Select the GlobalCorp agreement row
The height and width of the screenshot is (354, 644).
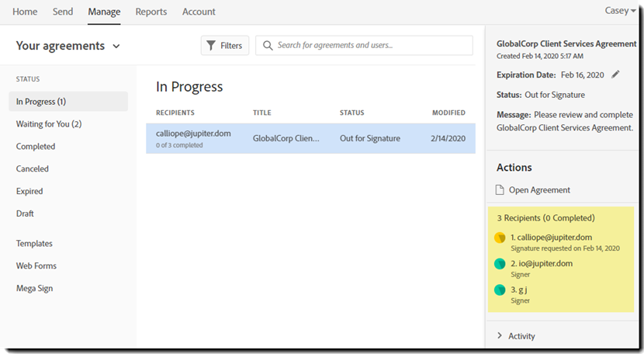pyautogui.click(x=310, y=138)
